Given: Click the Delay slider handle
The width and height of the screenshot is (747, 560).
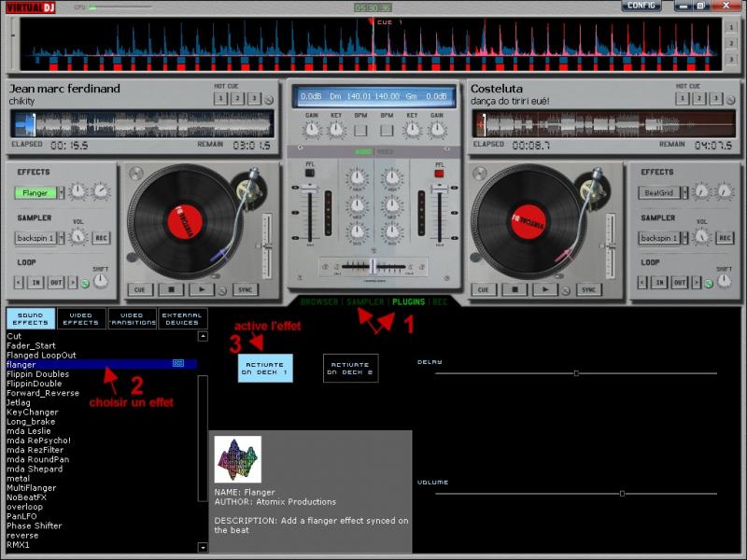Looking at the screenshot, I should click(x=576, y=373).
